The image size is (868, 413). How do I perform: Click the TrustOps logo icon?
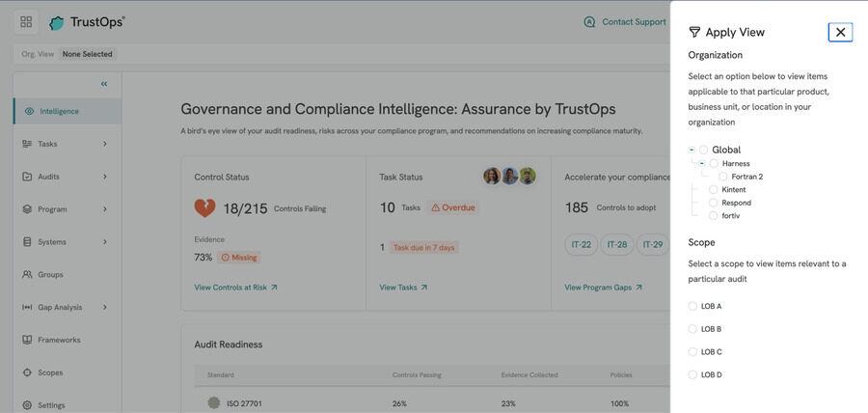pos(57,23)
